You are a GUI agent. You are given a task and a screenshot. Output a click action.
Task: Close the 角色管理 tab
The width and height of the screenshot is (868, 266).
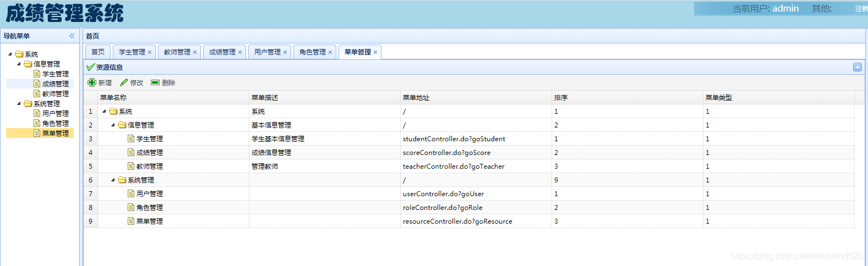(x=330, y=52)
